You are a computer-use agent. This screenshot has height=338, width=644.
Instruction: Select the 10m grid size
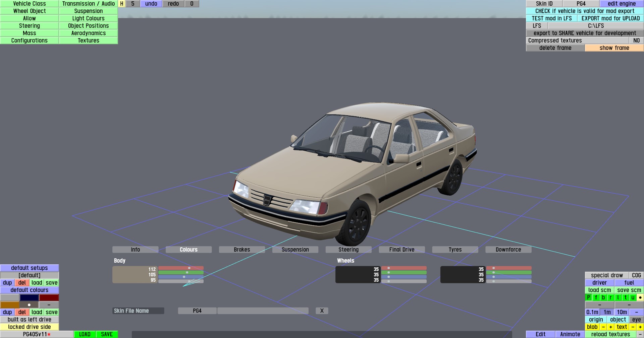622,312
